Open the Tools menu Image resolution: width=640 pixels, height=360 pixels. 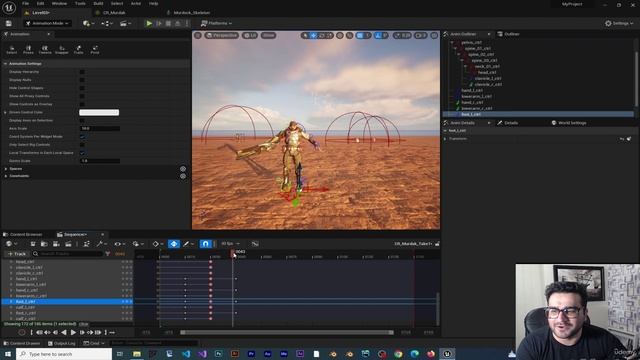click(x=80, y=4)
